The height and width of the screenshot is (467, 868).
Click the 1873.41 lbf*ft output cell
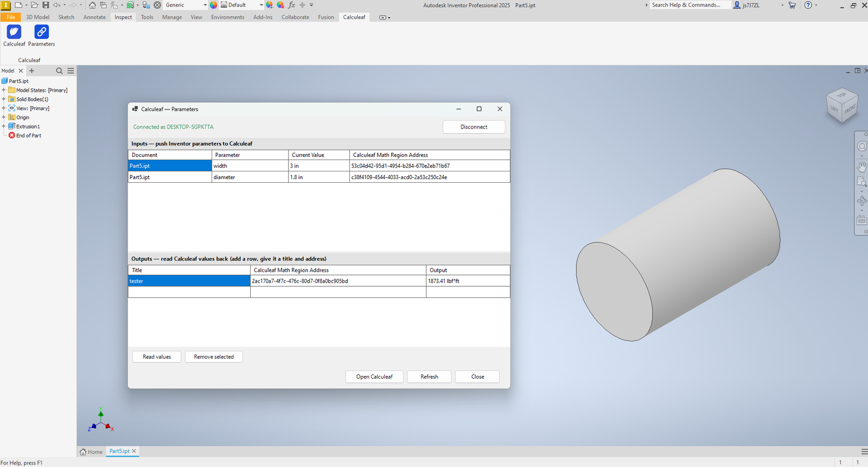468,281
